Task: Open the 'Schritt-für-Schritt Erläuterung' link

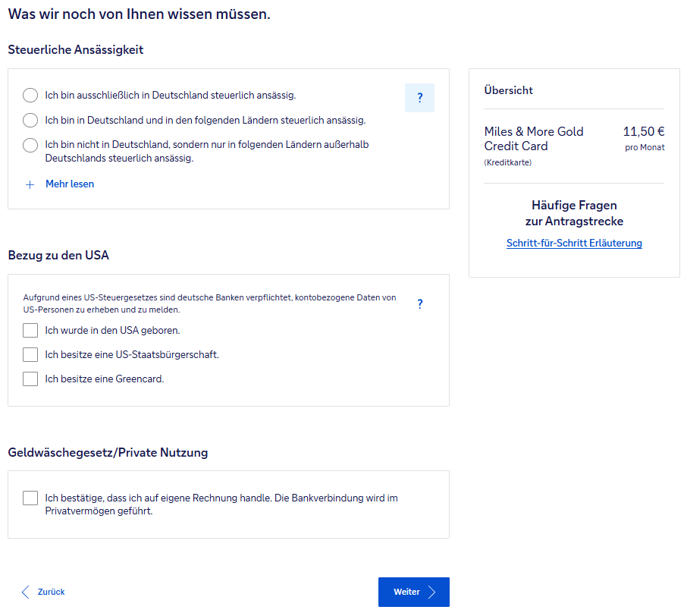Action: 574,244
